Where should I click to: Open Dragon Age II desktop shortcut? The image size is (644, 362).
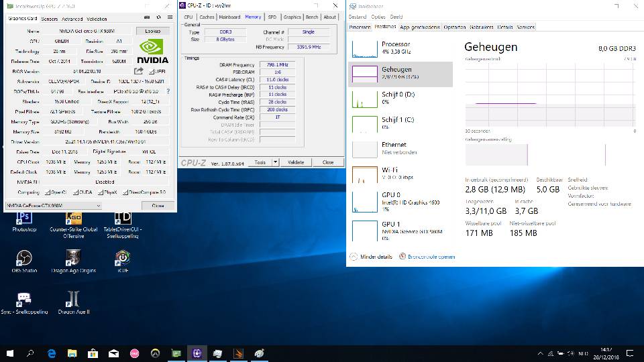[x=74, y=303]
